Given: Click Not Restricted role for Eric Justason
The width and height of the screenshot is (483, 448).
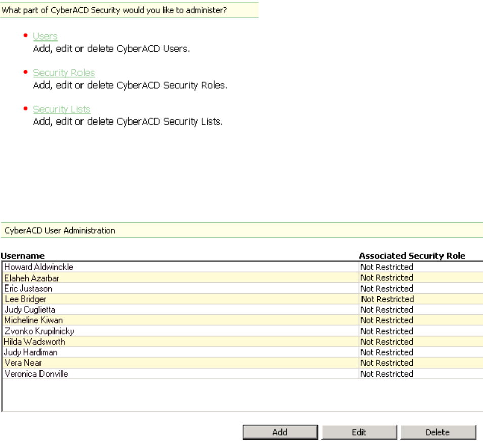Looking at the screenshot, I should 387,289.
